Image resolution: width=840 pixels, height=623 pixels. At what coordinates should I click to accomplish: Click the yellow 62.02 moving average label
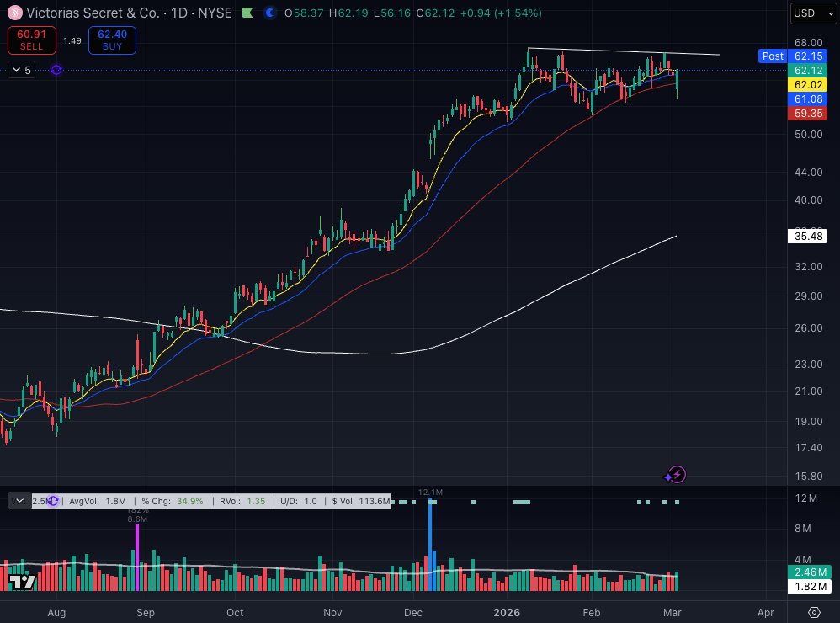(x=808, y=85)
